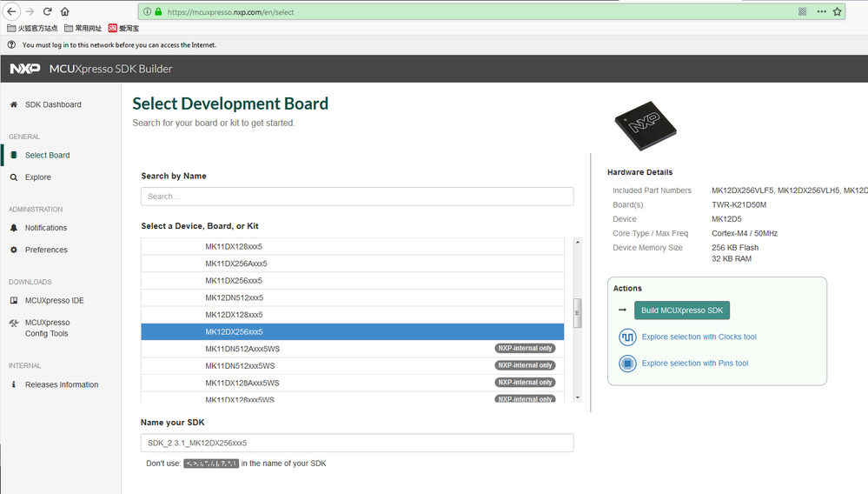Go to browser home page icon

click(x=65, y=11)
